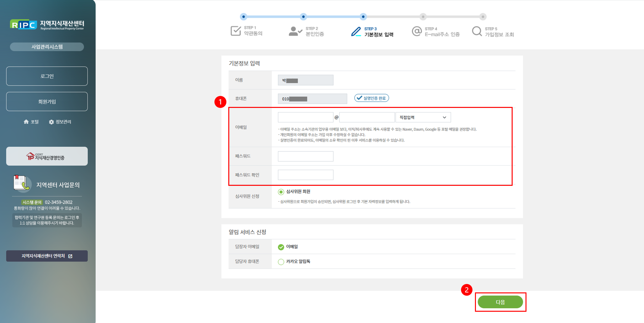
Task: Click the 회원가입 sidebar button
Action: [x=47, y=102]
